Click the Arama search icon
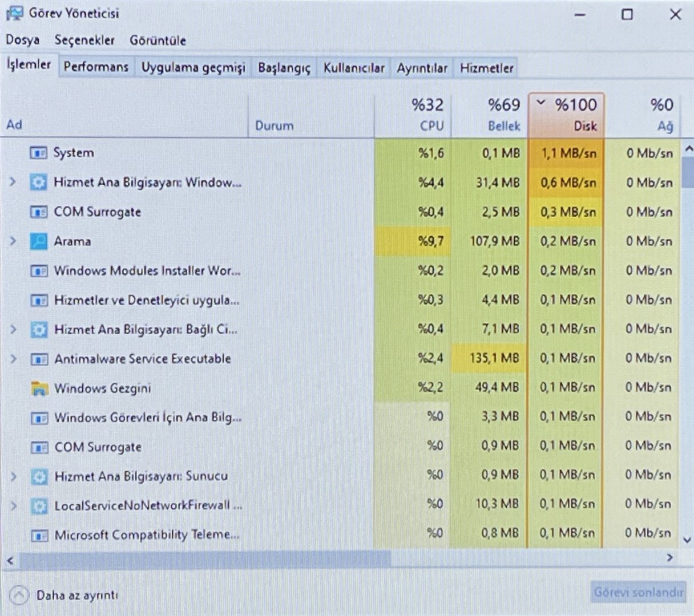The height and width of the screenshot is (616, 694). pos(38,241)
